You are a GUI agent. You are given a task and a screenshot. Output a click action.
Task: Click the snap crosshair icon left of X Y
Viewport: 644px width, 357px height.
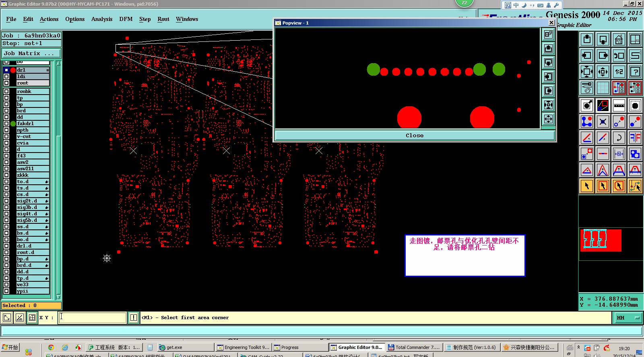[32, 318]
